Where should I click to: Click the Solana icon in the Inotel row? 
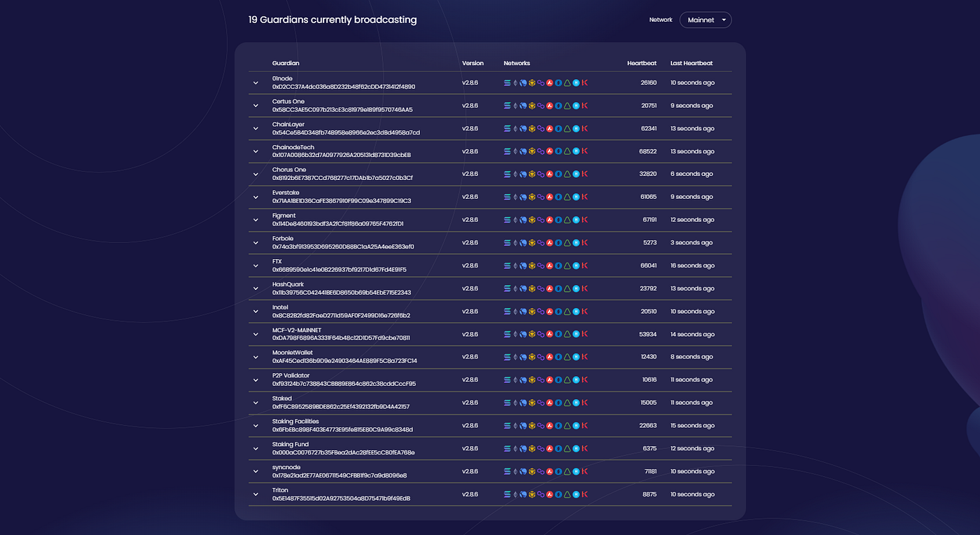click(507, 312)
